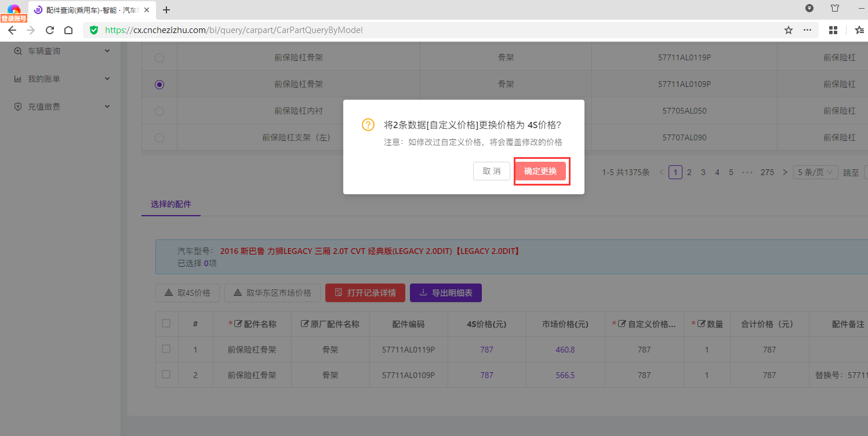Open the favorites list icon

click(x=859, y=30)
